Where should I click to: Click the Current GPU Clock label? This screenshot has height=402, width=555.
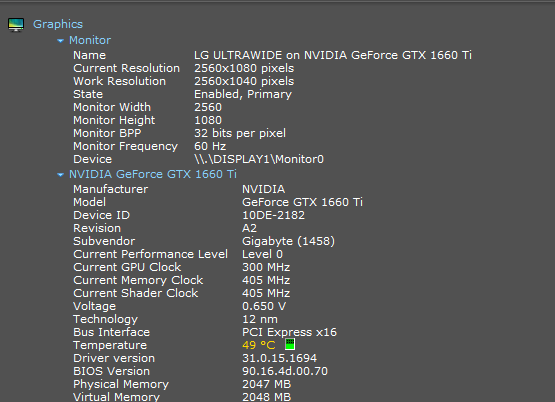tap(127, 267)
